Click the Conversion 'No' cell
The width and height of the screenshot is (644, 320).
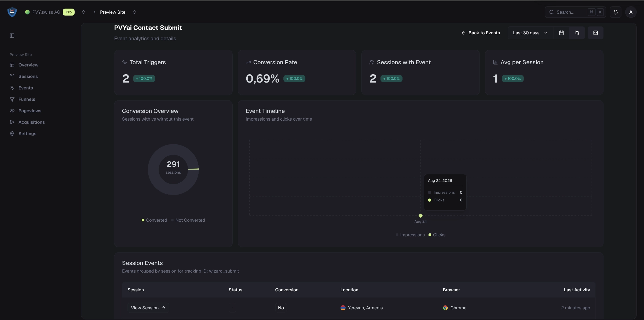coord(281,308)
